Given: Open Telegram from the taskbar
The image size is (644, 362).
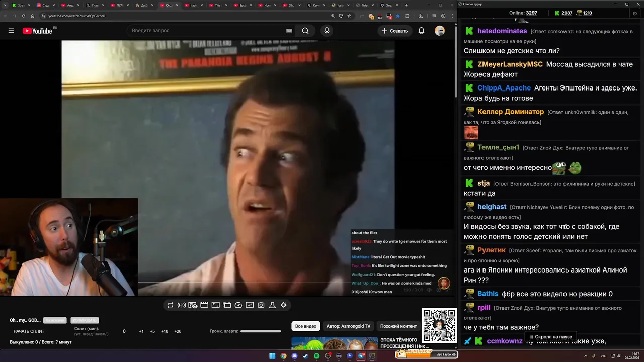Looking at the screenshot, I should 361,356.
